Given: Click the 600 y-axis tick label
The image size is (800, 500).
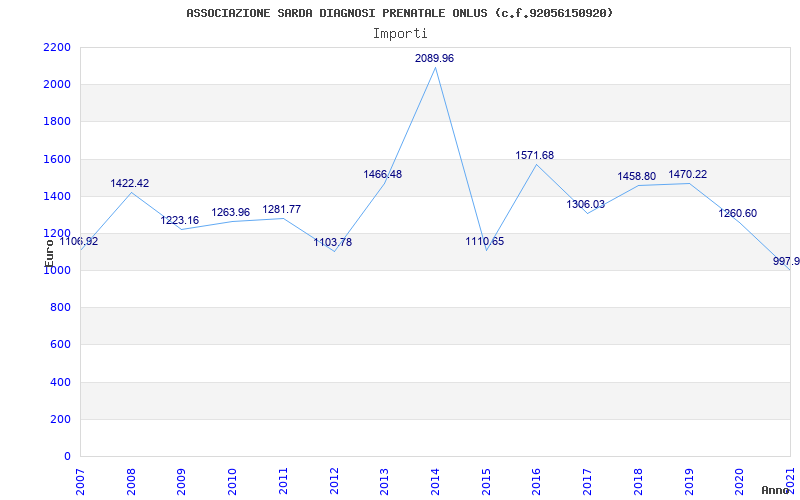Looking at the screenshot, I should tap(60, 345).
